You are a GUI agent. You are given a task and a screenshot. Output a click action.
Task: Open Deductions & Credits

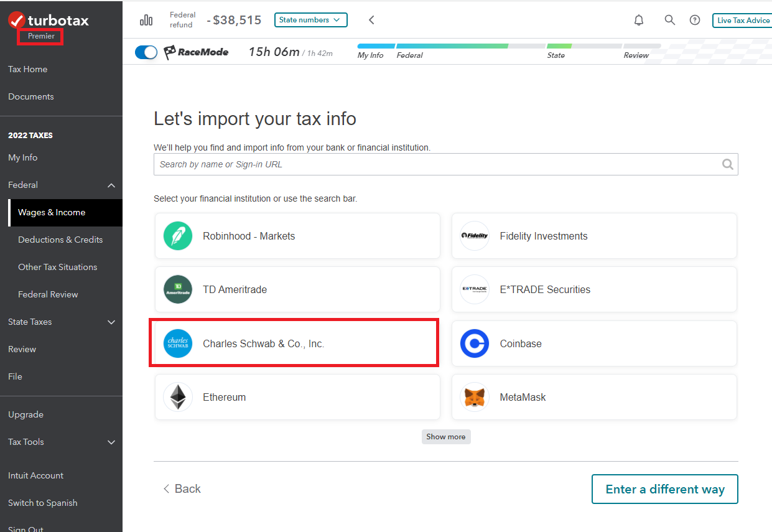[x=60, y=240]
